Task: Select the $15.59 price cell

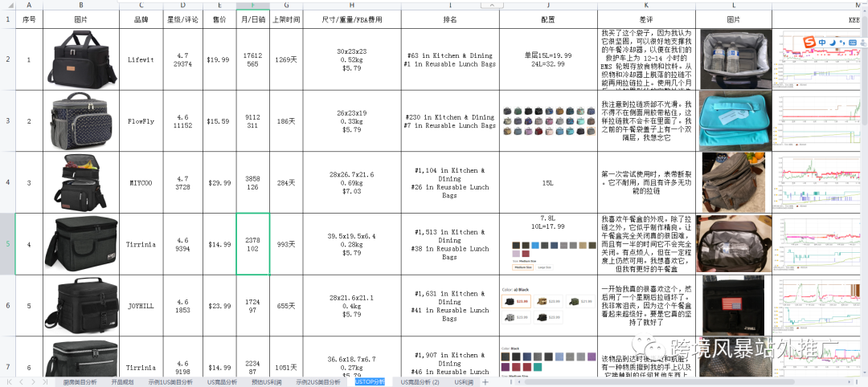Action: 219,121
